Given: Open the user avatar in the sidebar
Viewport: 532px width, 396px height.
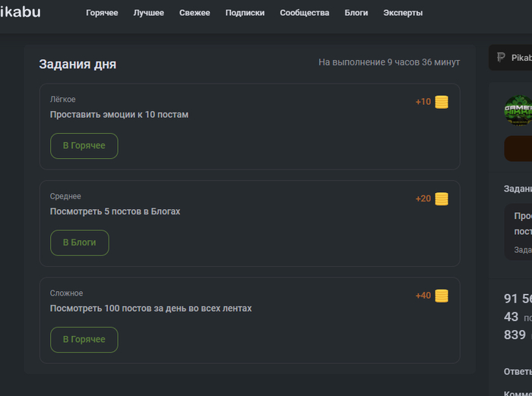Looking at the screenshot, I should (x=518, y=111).
